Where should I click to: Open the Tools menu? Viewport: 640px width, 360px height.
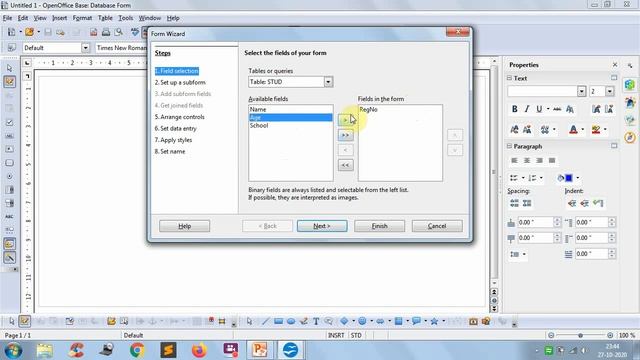tap(126, 18)
